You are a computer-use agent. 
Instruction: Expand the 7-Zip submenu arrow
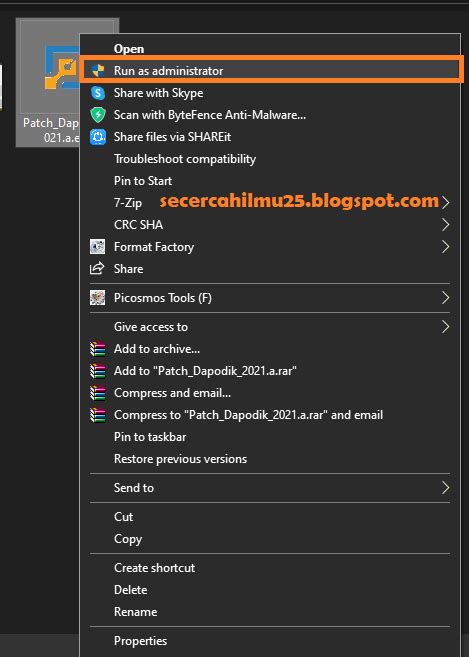tap(446, 203)
